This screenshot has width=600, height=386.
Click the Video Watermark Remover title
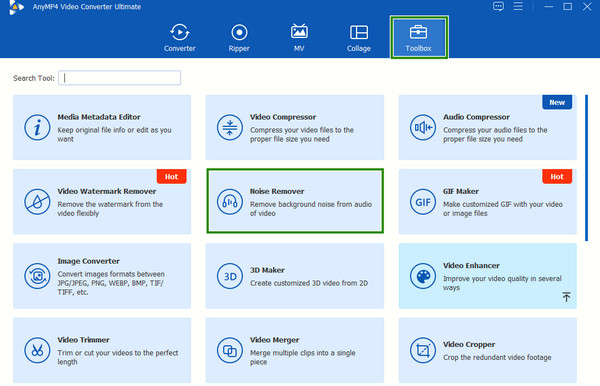107,191
